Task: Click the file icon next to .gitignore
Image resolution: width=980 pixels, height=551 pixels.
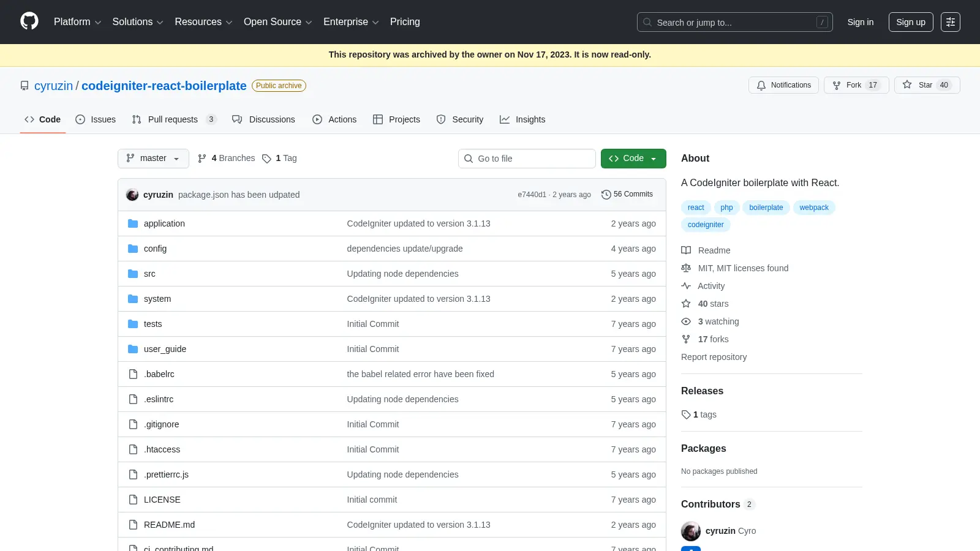Action: (x=133, y=424)
